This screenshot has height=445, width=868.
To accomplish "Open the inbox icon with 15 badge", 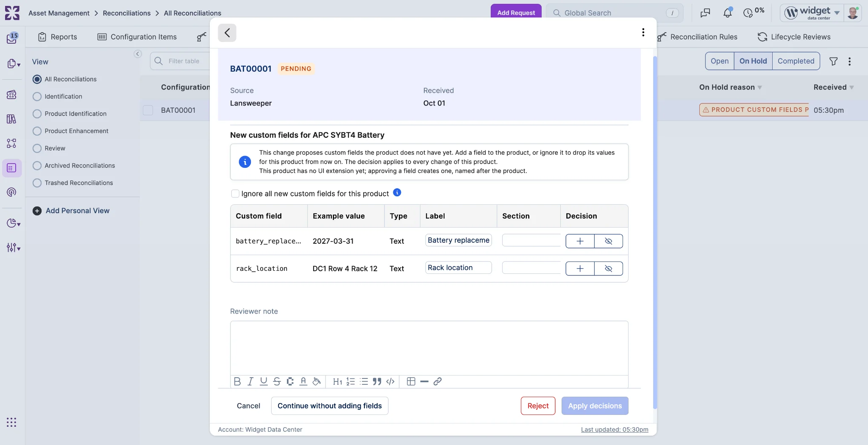I will click(x=12, y=38).
